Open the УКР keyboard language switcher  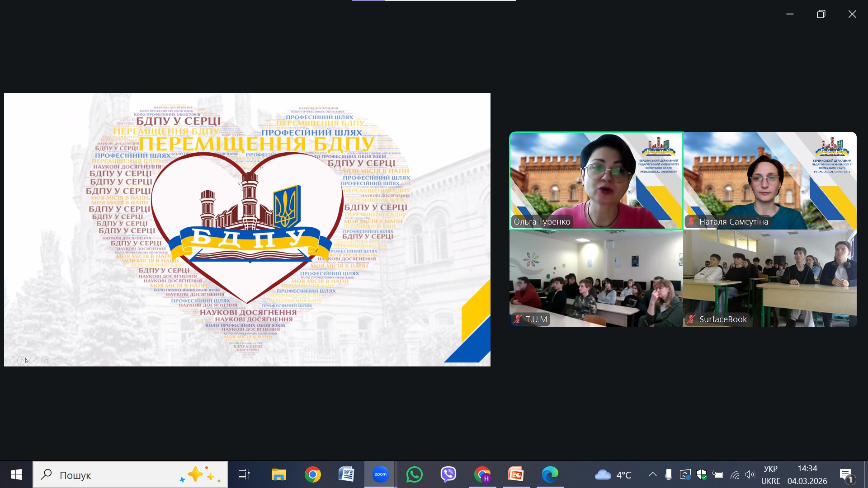tap(770, 475)
